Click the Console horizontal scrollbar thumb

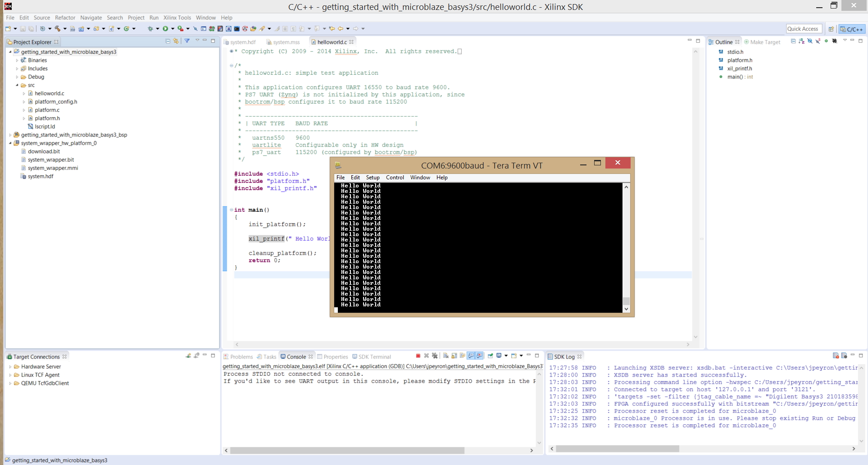pos(347,450)
